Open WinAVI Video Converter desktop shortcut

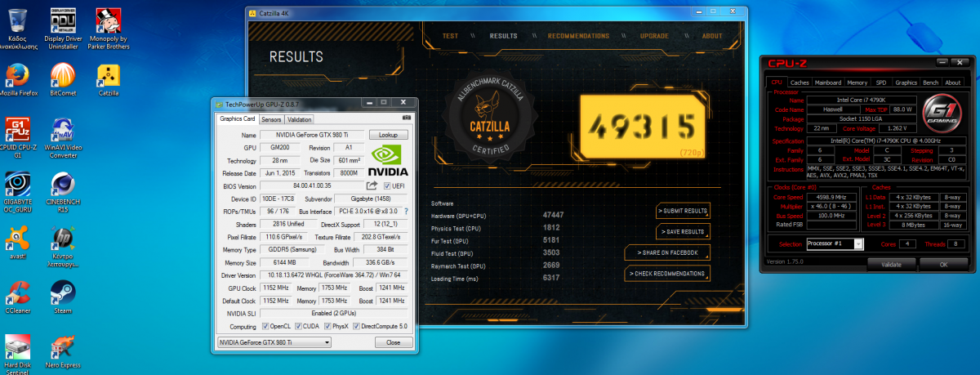coord(64,137)
